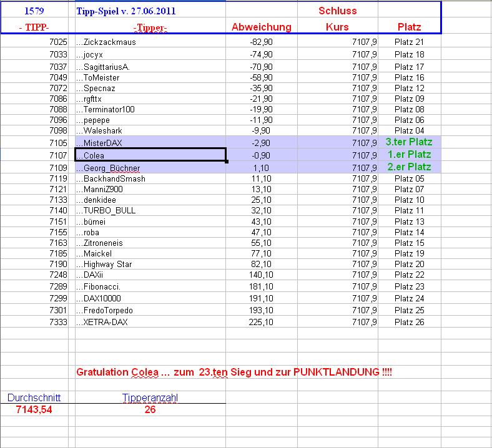Viewport: 492px width, 448px height.
Task: Select tip value 7333
Action: (x=58, y=322)
